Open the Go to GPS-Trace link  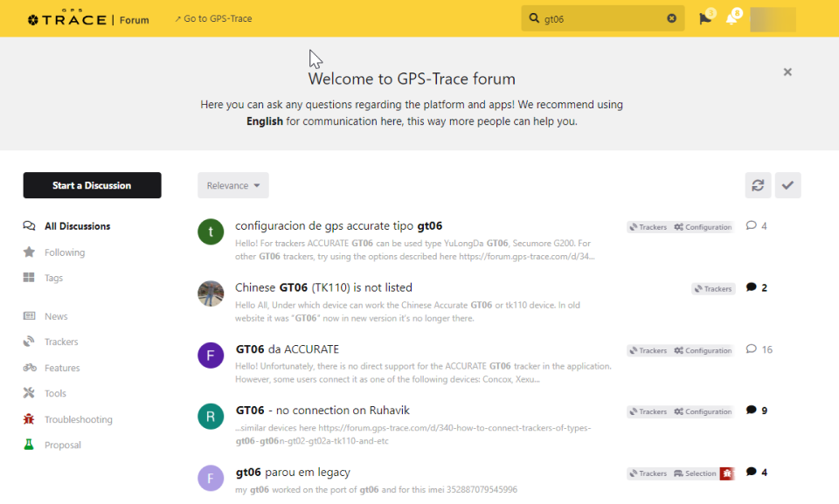coord(213,18)
